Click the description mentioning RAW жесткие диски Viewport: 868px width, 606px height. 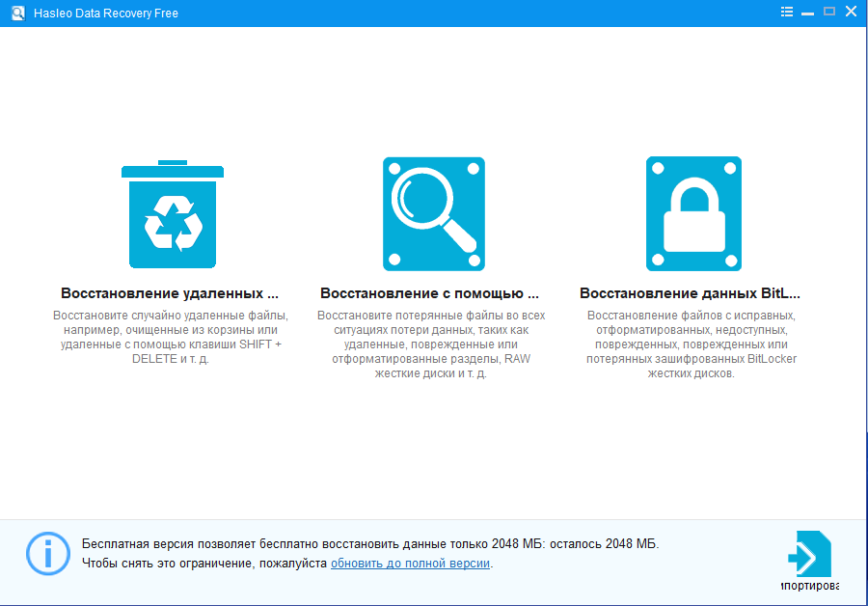coord(431,344)
